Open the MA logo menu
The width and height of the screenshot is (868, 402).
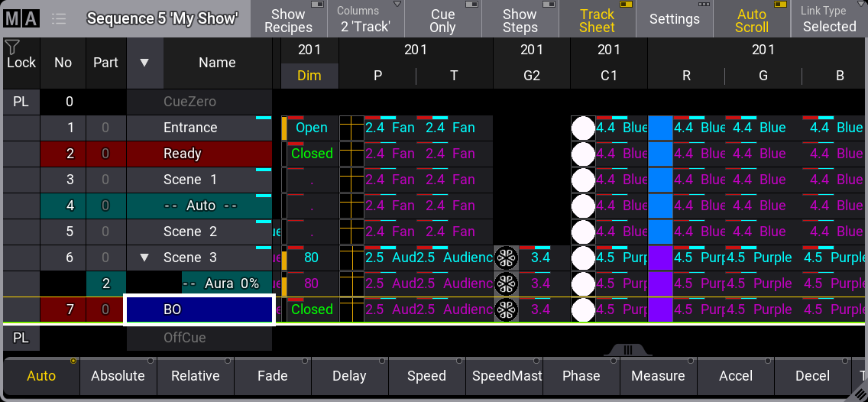21,19
